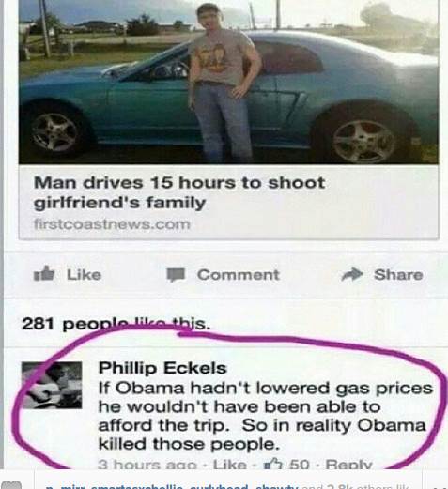View the 281 people who like this

pos(116,324)
